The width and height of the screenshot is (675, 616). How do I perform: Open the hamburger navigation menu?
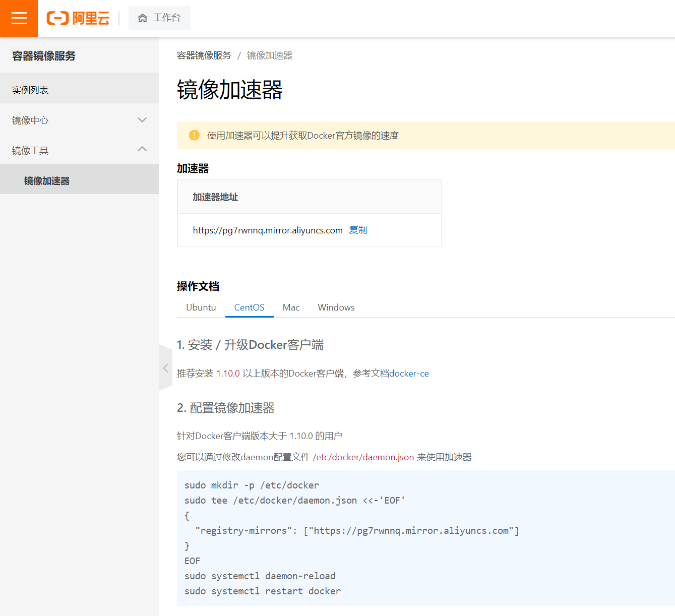tap(19, 18)
